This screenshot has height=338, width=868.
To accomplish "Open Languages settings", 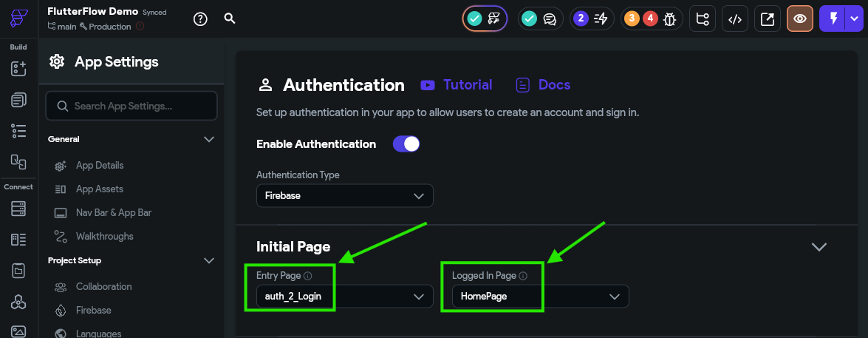I will 98,333.
